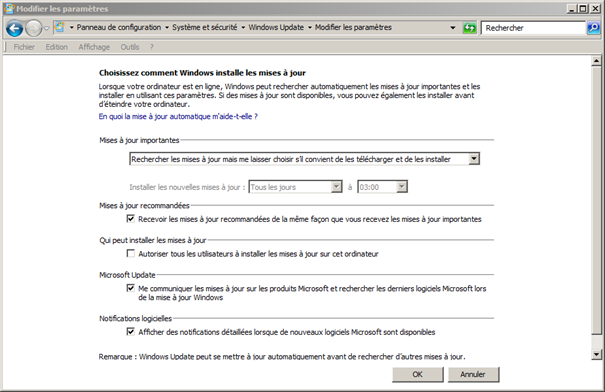This screenshot has height=392, width=605.
Task: Click the search magnifier icon
Action: pyautogui.click(x=593, y=28)
